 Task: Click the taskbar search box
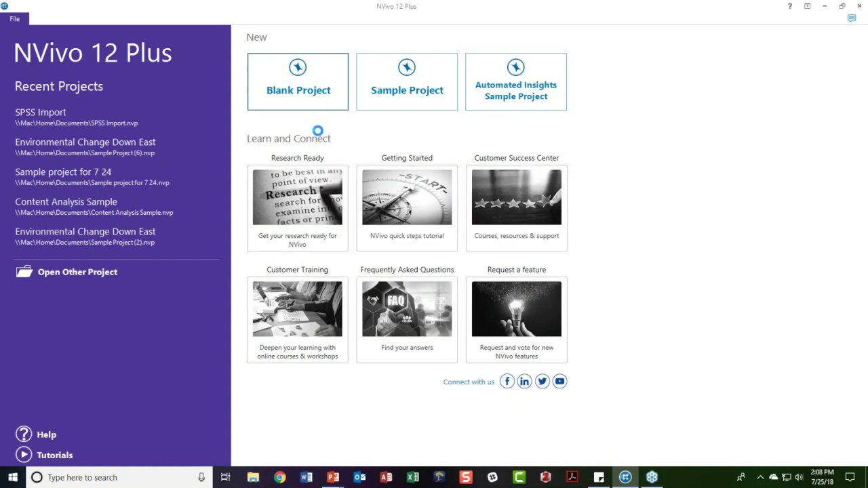[119, 477]
